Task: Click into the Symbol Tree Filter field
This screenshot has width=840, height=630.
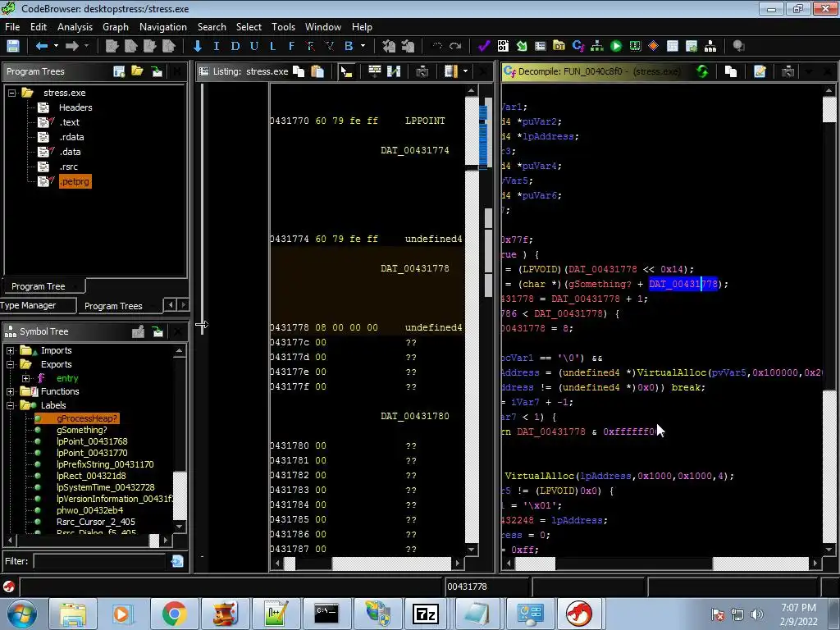Action: [99, 561]
